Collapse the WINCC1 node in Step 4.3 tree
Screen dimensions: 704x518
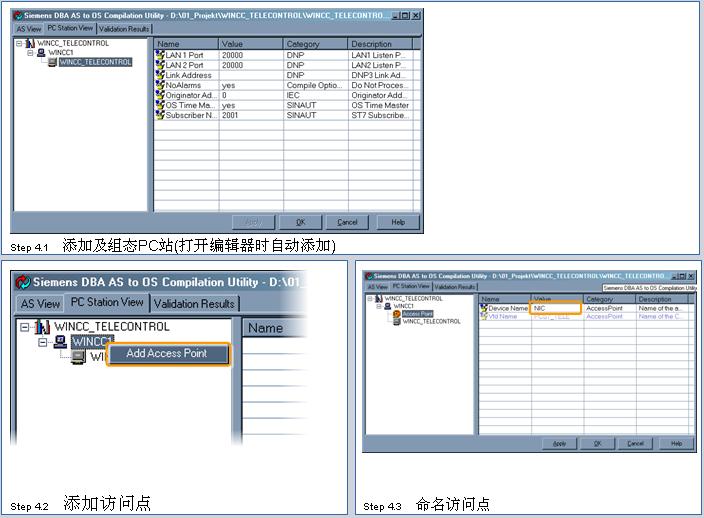[x=379, y=306]
